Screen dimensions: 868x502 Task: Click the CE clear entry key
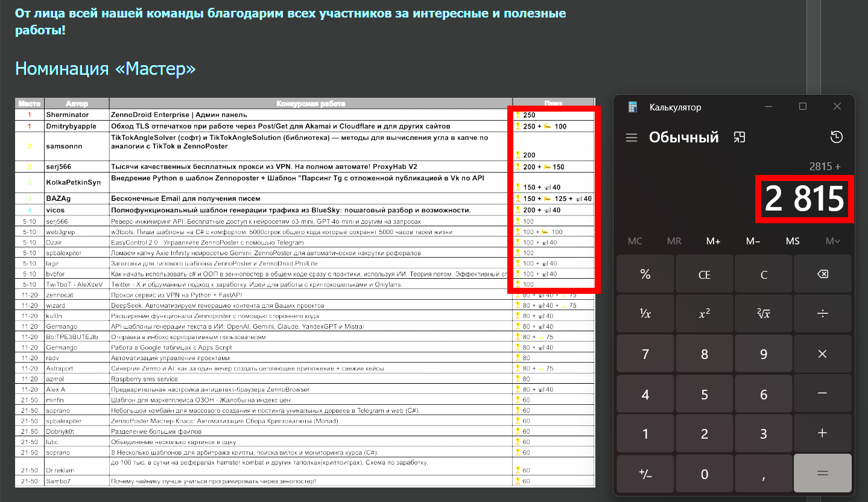(704, 275)
